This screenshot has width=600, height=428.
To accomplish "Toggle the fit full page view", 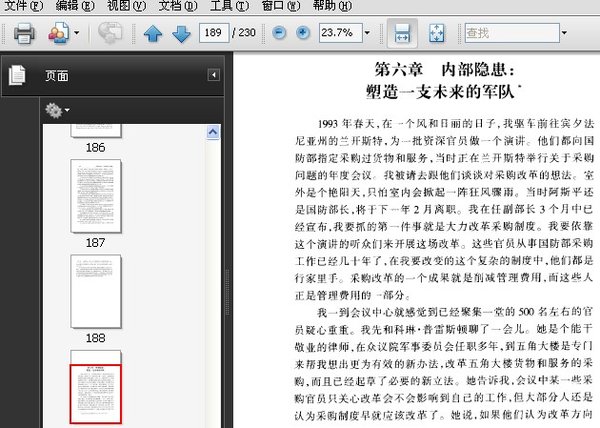I will click(436, 33).
